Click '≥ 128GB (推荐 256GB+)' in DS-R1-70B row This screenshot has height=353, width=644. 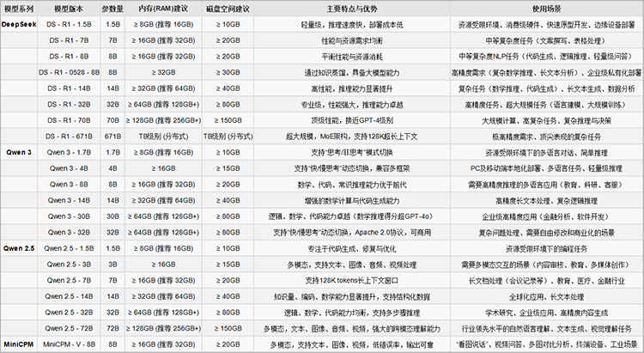(x=163, y=121)
